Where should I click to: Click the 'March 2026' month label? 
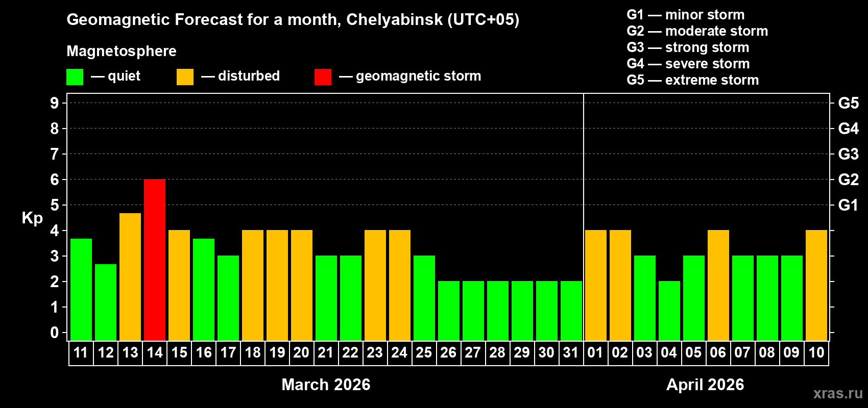click(326, 385)
